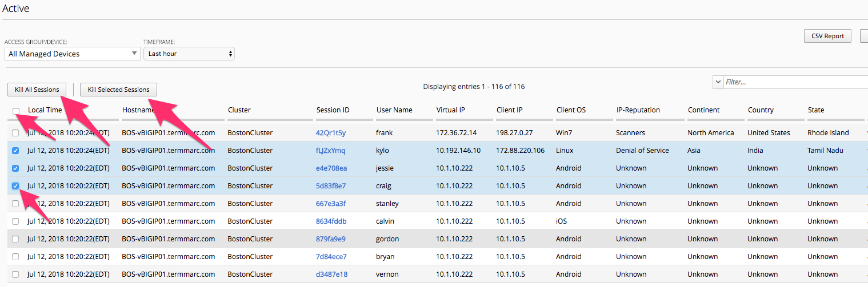868x287 pixels.
Task: Select bryan's session checkbox
Action: point(15,257)
